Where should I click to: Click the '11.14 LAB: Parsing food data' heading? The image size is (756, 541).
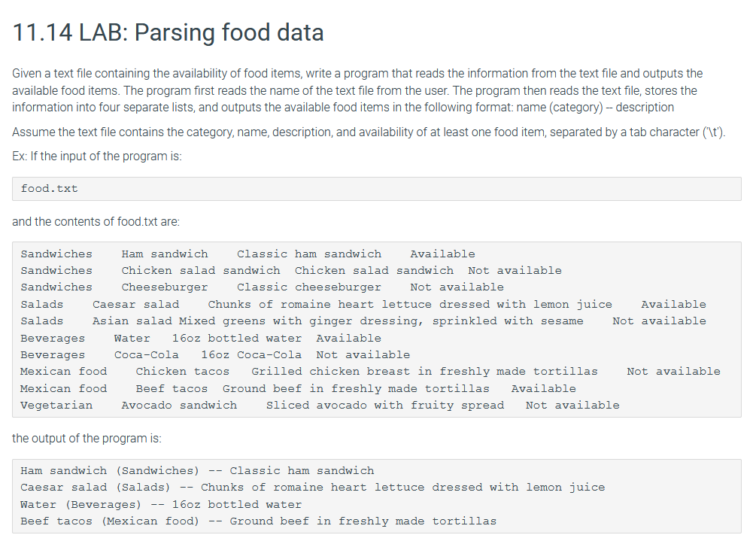(168, 32)
